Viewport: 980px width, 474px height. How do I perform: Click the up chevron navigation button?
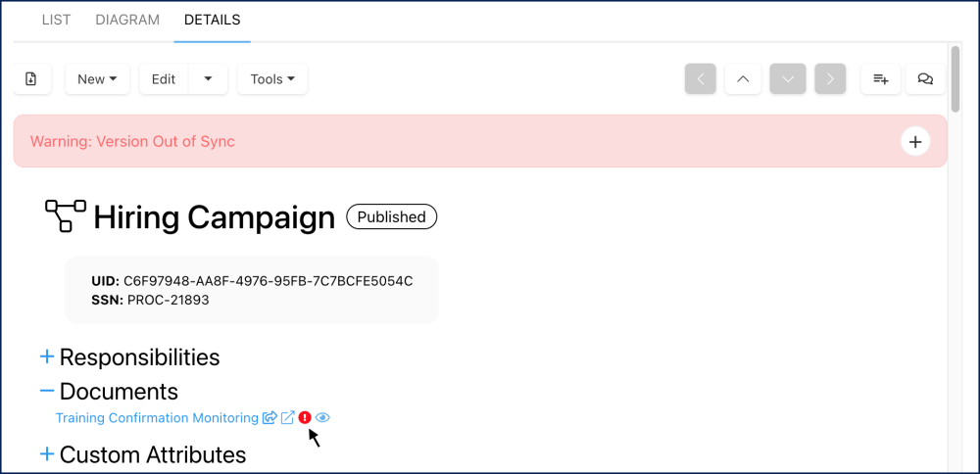click(743, 79)
